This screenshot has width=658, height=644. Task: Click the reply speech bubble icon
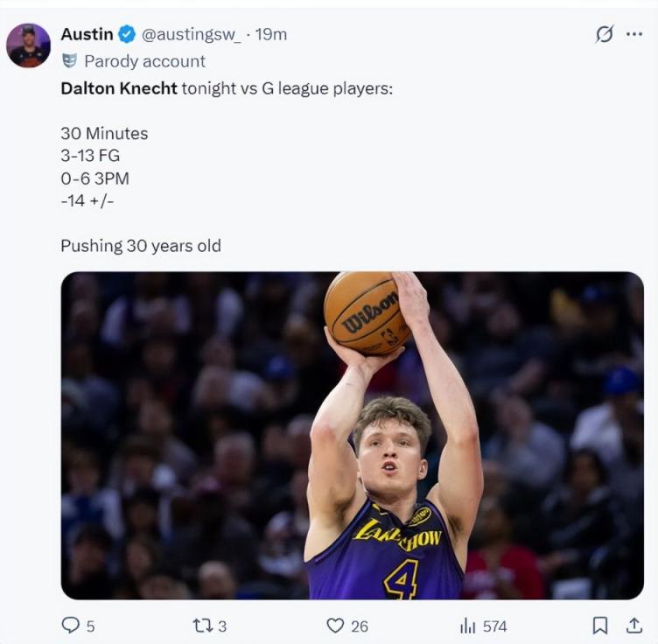(70, 626)
